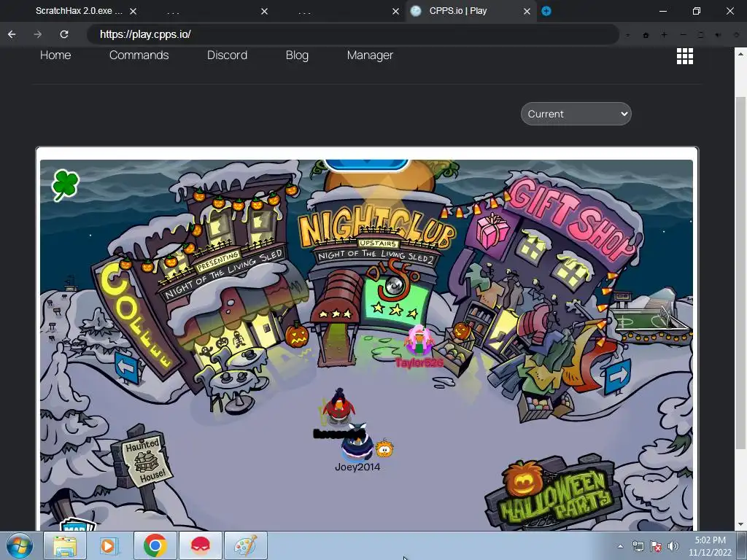Viewport: 747px width, 560px height.
Task: Open Windows Media Player from taskbar
Action: click(109, 545)
